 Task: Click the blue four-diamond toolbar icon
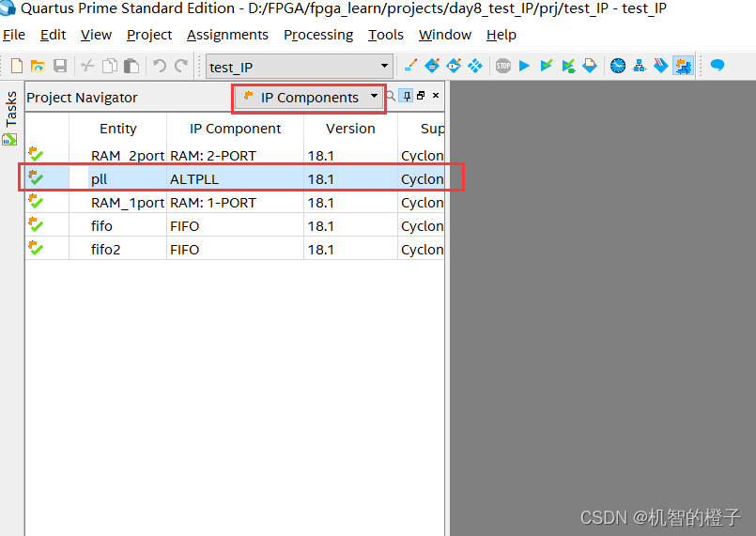(x=475, y=66)
